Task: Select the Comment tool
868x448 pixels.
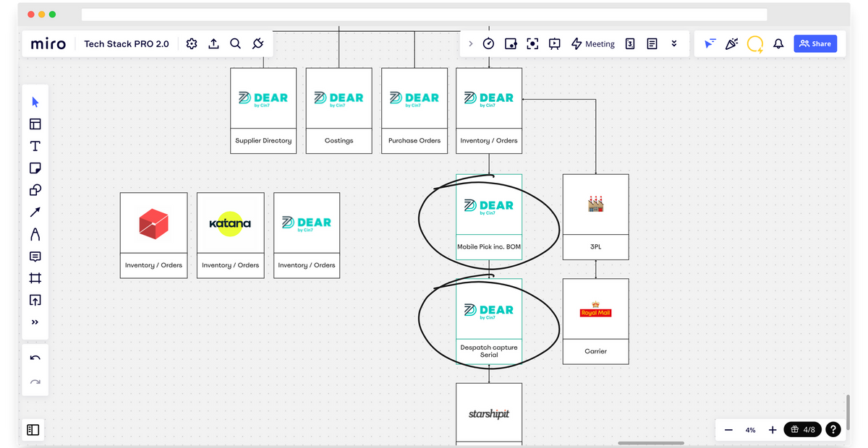Action: [x=35, y=257]
